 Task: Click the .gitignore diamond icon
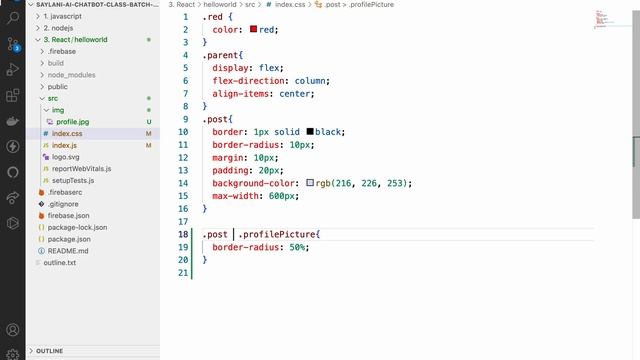tap(41, 204)
